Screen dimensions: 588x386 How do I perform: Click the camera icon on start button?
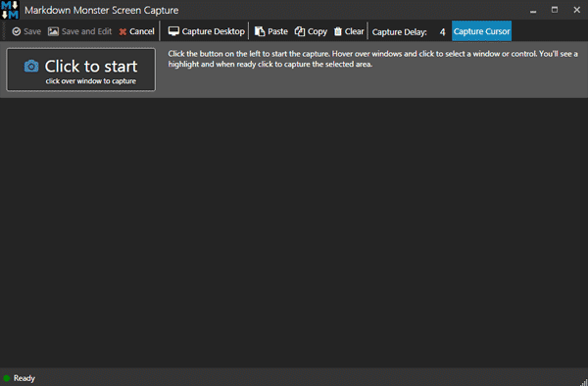pyautogui.click(x=31, y=67)
